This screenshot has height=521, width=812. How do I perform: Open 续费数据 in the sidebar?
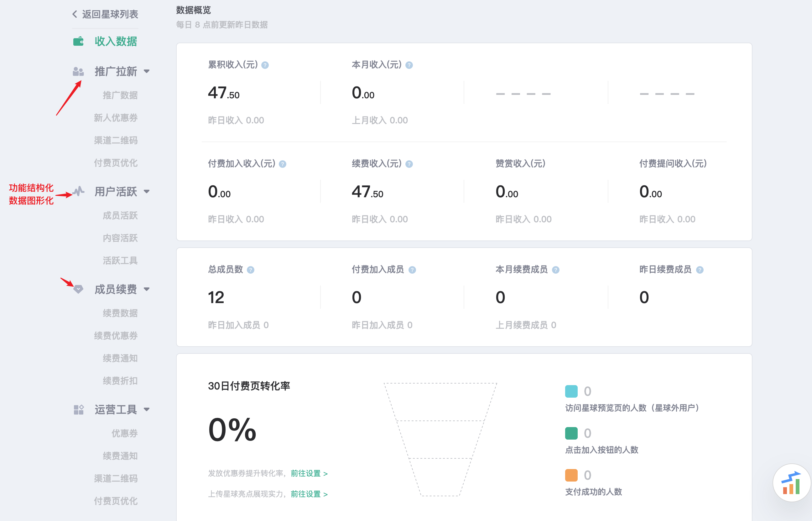click(x=120, y=313)
